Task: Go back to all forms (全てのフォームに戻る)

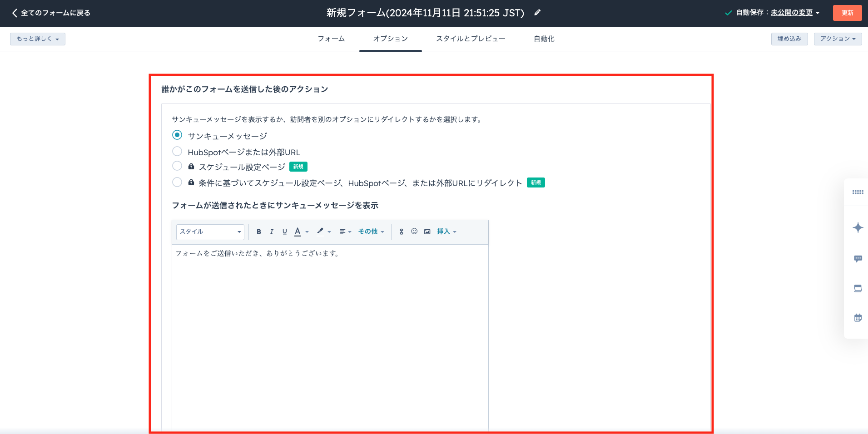Action: point(51,13)
